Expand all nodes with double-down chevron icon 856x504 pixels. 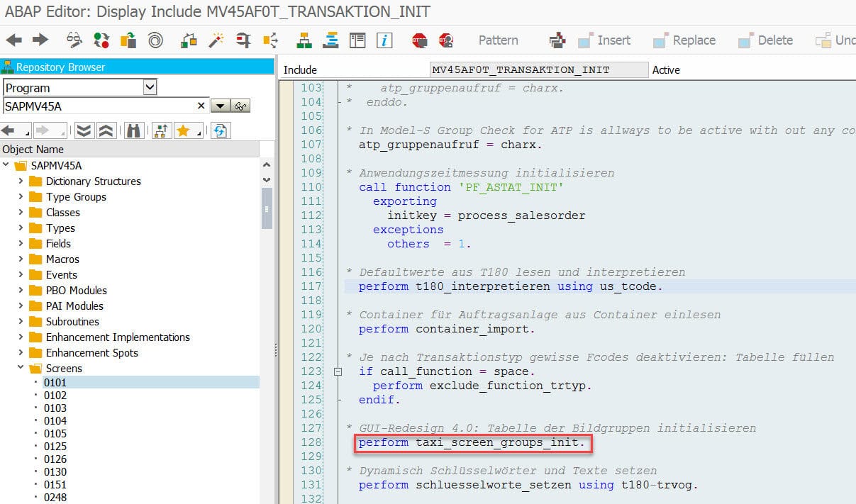(x=84, y=130)
